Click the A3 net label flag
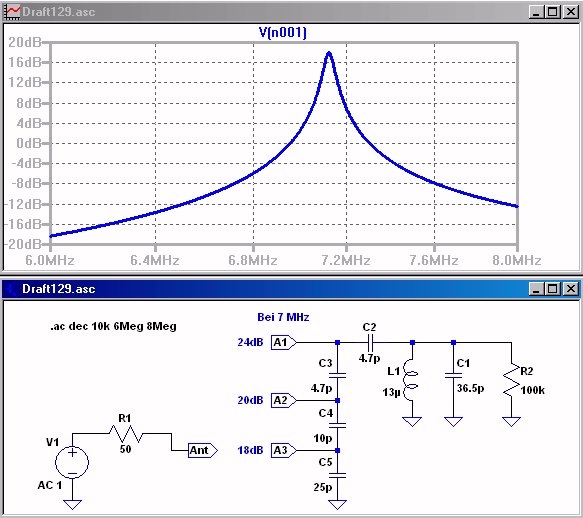 click(x=284, y=450)
